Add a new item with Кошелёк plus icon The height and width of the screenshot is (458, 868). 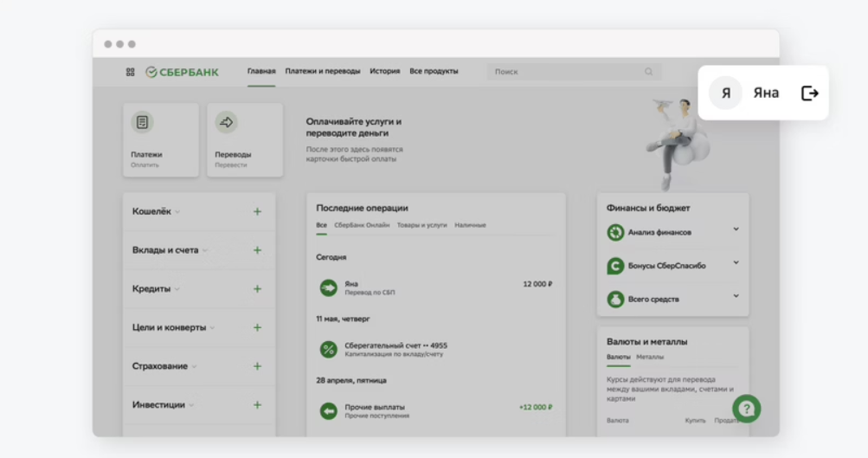[x=257, y=212]
